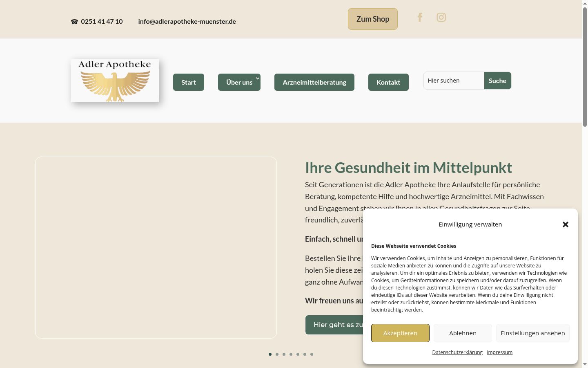Viewport: 588px width, 368px height.
Task: Email info@adlerapotheke-muenster.de
Action: pyautogui.click(x=187, y=21)
